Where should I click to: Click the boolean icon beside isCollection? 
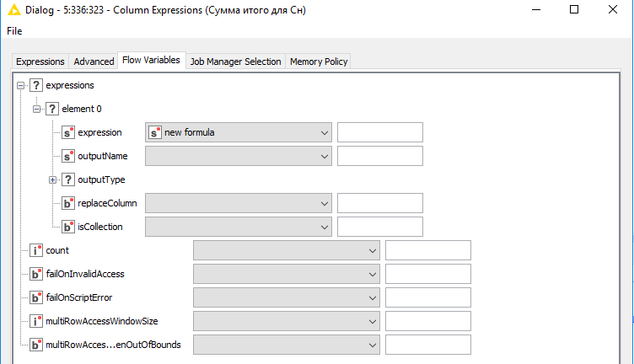68,227
